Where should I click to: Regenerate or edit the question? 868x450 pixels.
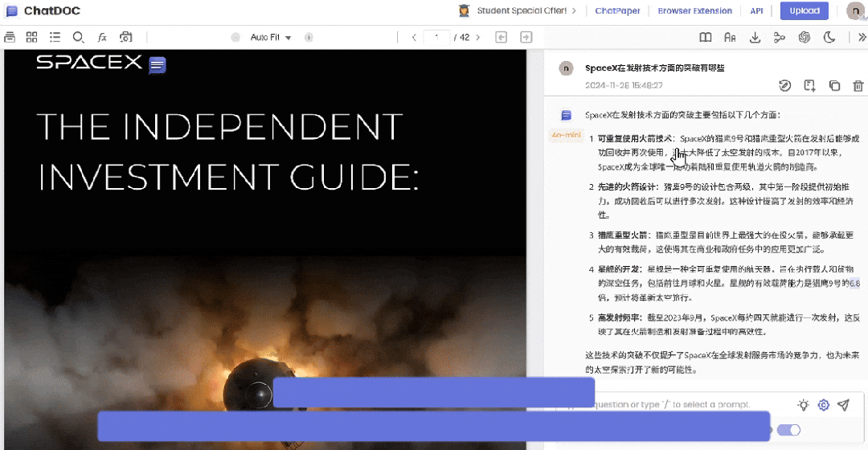(x=785, y=85)
